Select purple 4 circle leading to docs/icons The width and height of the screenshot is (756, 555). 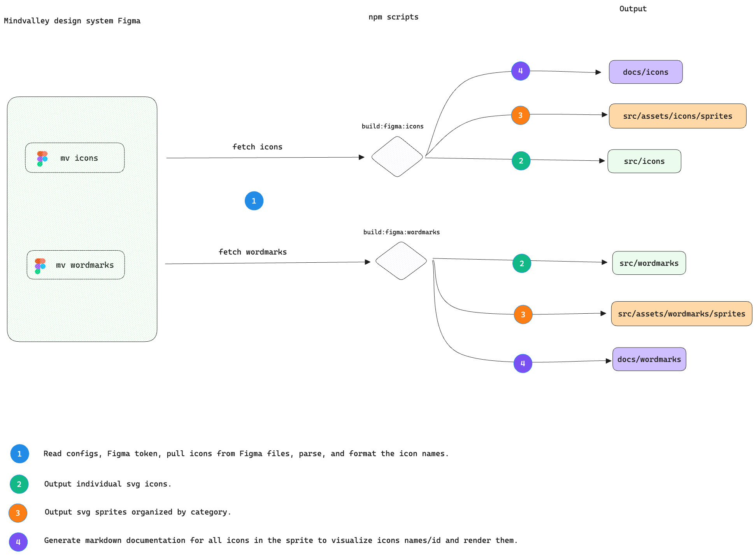click(521, 71)
